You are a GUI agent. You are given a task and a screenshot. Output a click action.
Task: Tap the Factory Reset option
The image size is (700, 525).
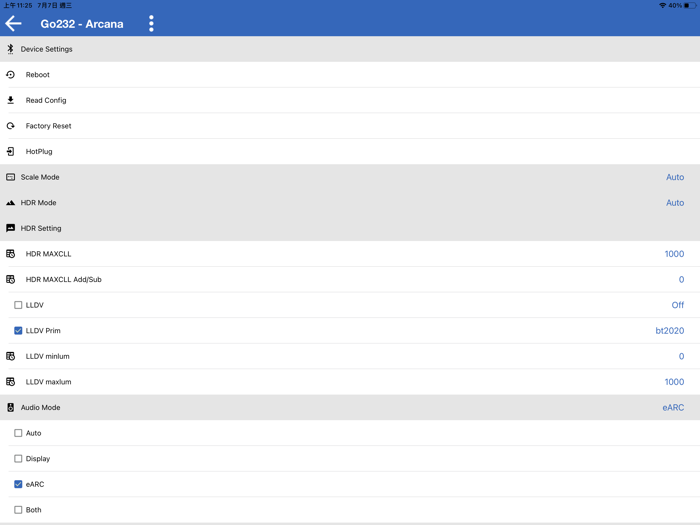(350, 126)
